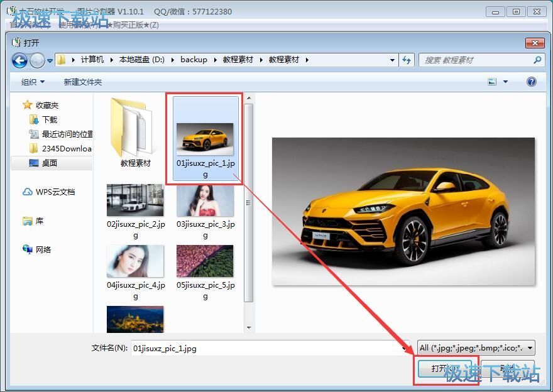Click the Back navigation arrow button
The image size is (553, 392).
point(19,60)
